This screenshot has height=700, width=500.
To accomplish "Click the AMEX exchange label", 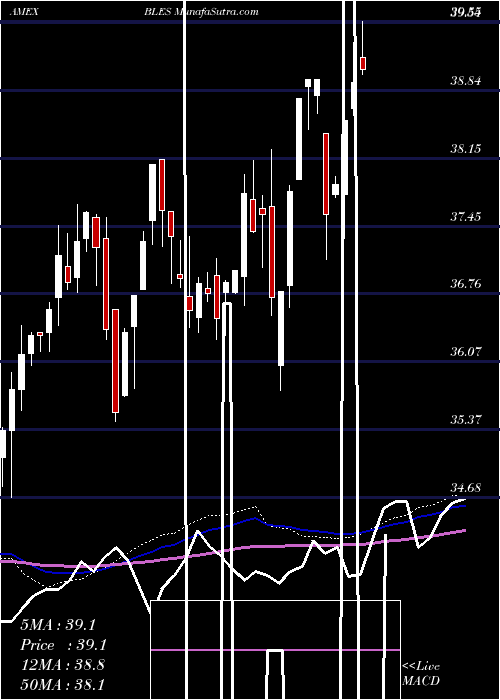I will tap(24, 12).
